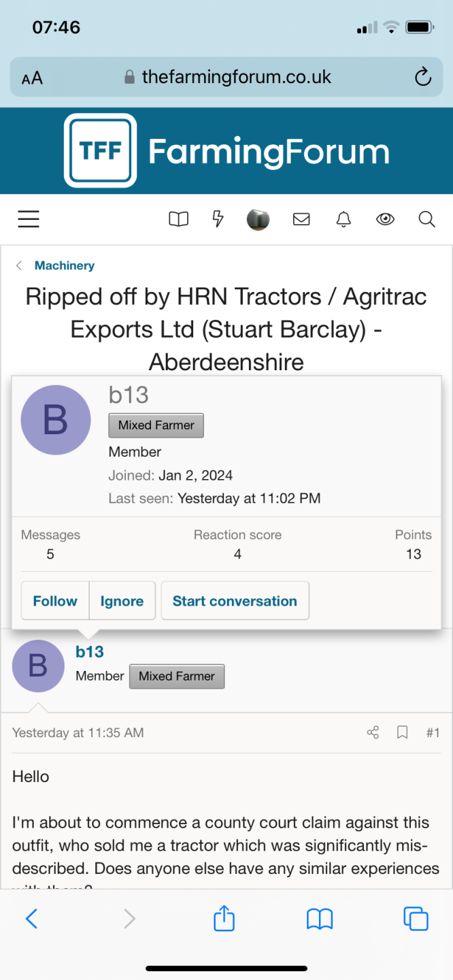Viewport: 453px width, 980px height.
Task: Check alerts via the bell icon
Action: point(343,219)
